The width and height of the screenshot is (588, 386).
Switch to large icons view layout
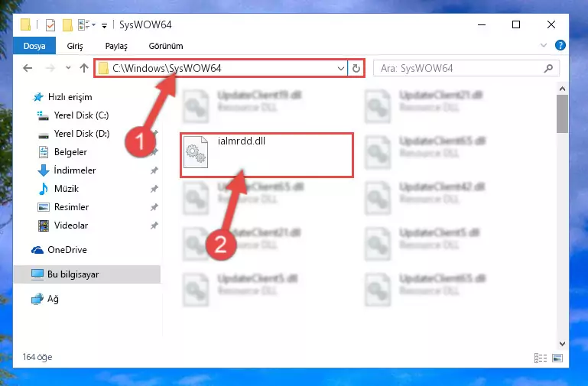click(x=557, y=358)
